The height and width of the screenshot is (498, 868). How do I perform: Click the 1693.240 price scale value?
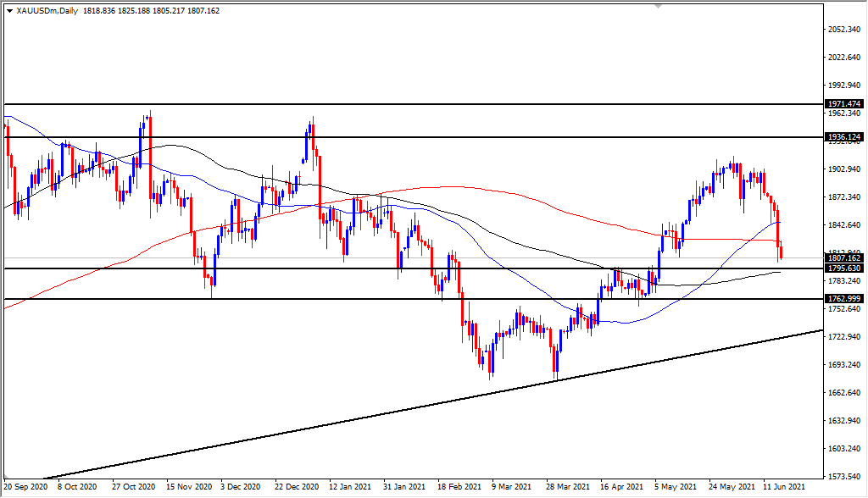coord(844,365)
